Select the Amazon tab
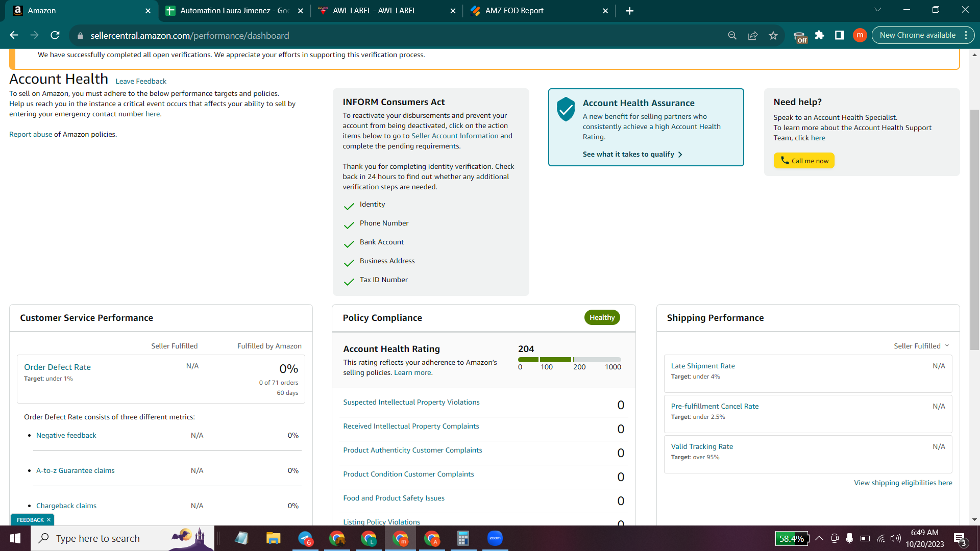Viewport: 980px width, 551px height. [x=82, y=11]
